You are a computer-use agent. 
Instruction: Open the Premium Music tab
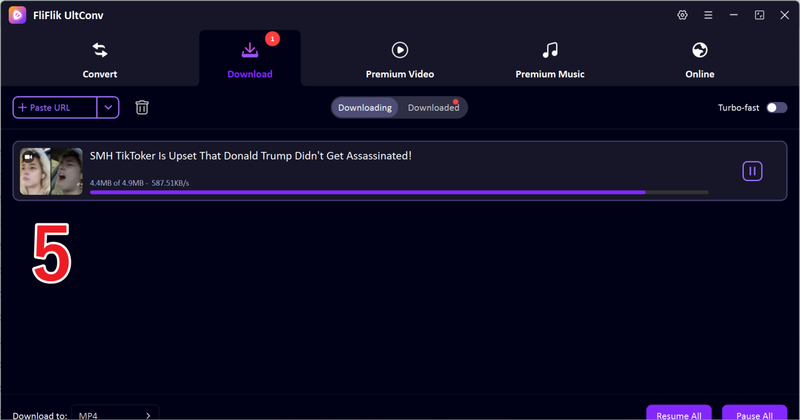point(549,60)
